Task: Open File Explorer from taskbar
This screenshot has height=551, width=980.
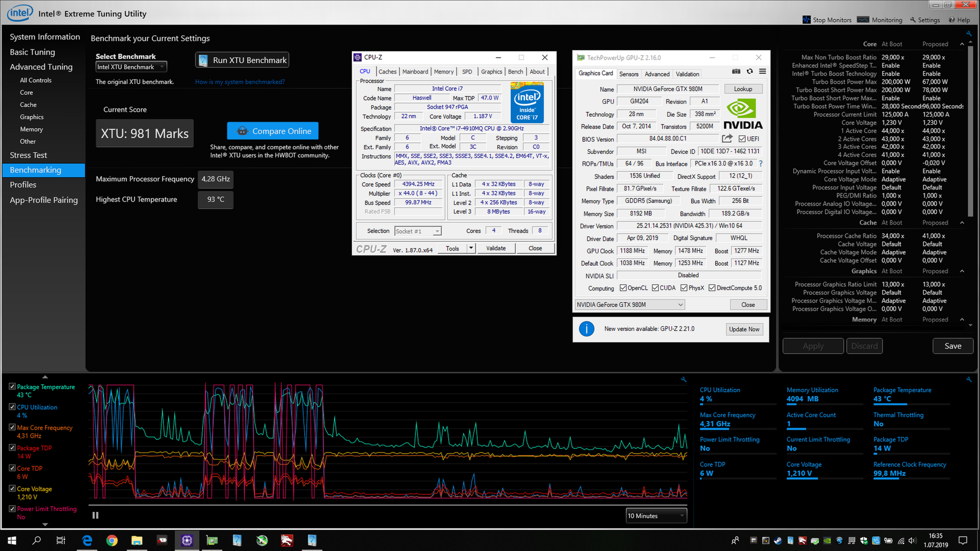Action: [x=137, y=540]
